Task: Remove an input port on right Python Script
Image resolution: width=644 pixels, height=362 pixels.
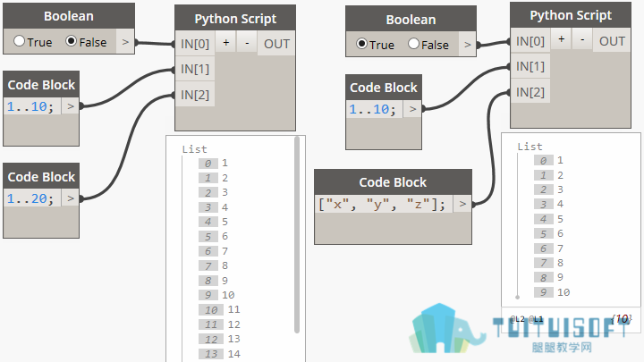Action: pos(582,40)
